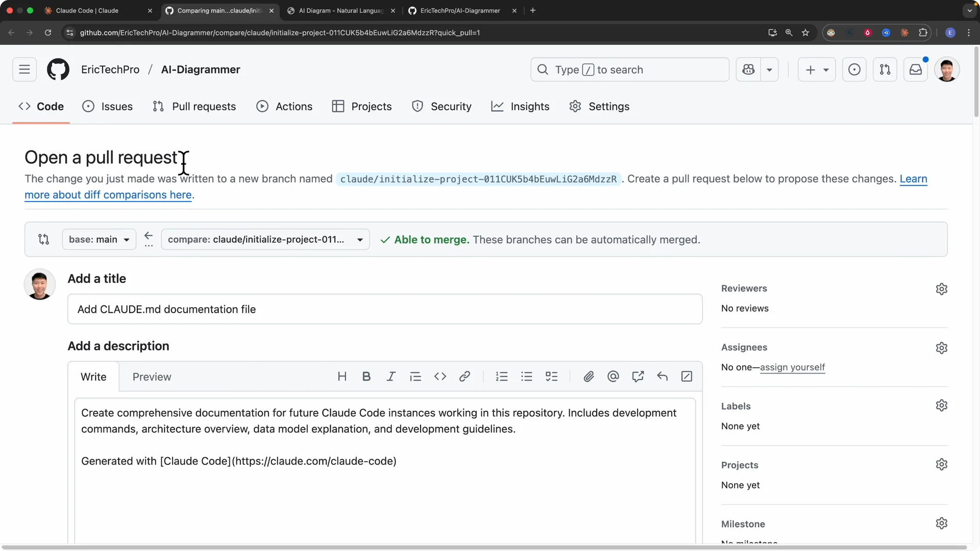
Task: Insert task list icon
Action: 552,377
